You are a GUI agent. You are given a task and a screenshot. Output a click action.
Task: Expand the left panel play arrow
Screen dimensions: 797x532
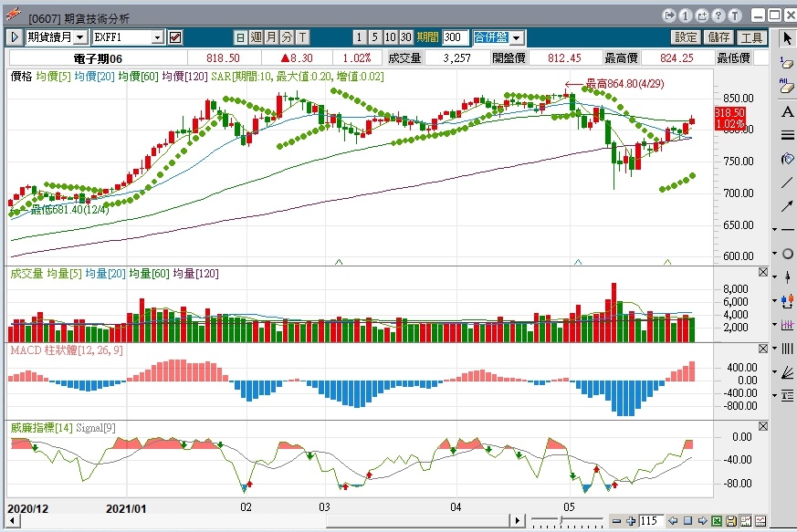15,37
